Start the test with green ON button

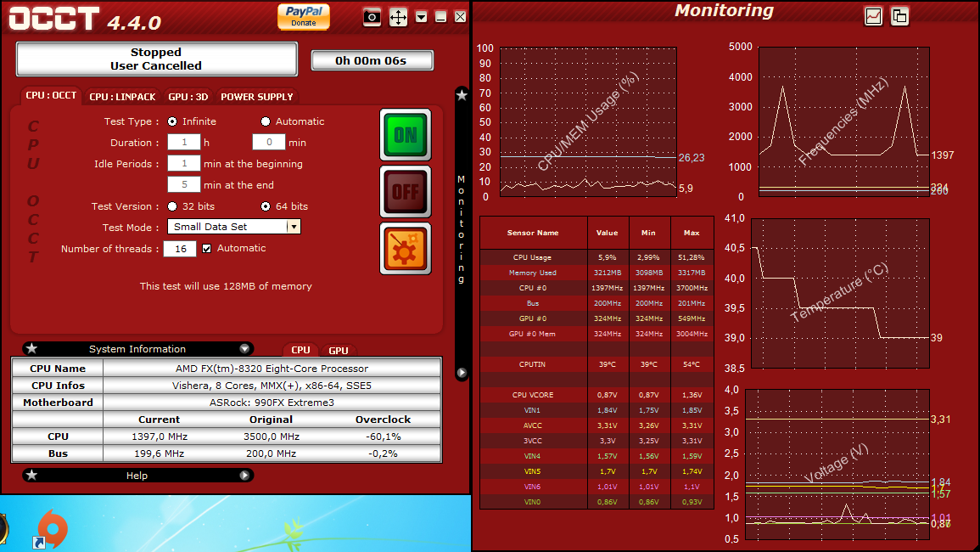[406, 134]
